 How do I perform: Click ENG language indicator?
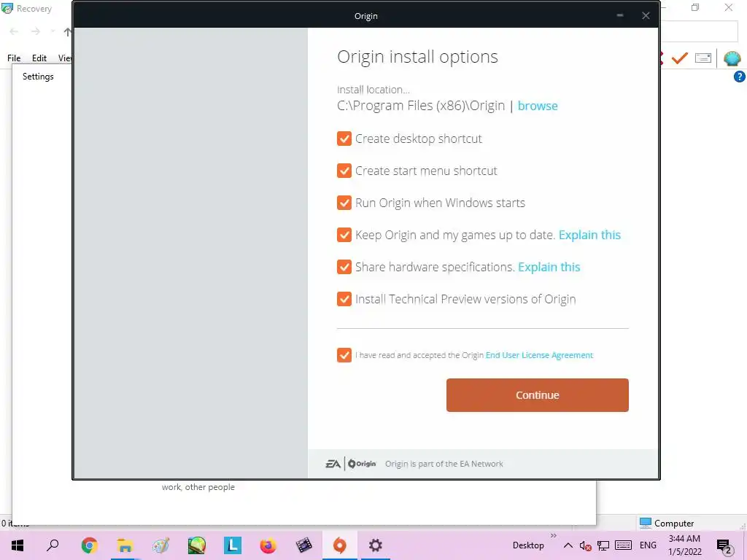[648, 545]
